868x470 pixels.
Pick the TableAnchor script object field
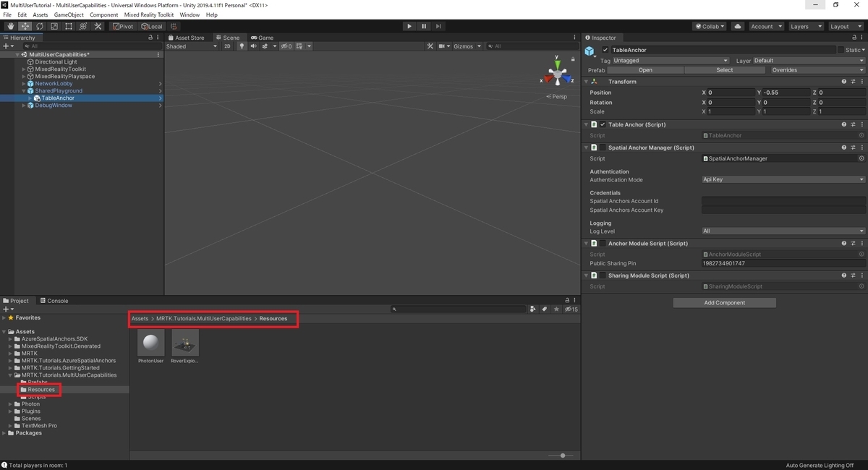tap(861, 135)
